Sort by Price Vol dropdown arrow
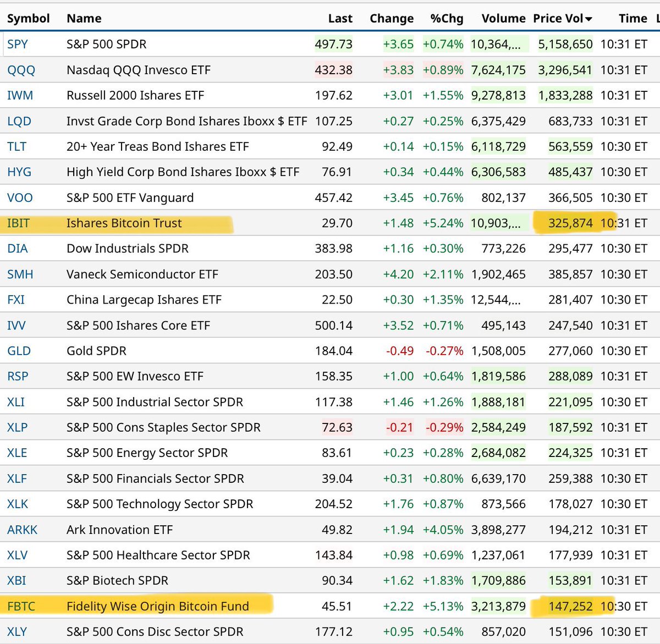 [588, 19]
